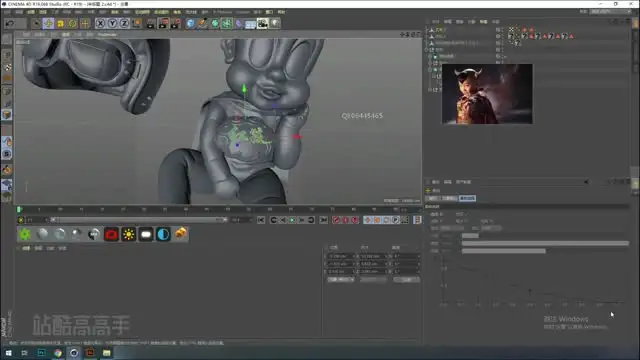
Task: Adjust the full-width attribute slider
Action: click(x=545, y=243)
